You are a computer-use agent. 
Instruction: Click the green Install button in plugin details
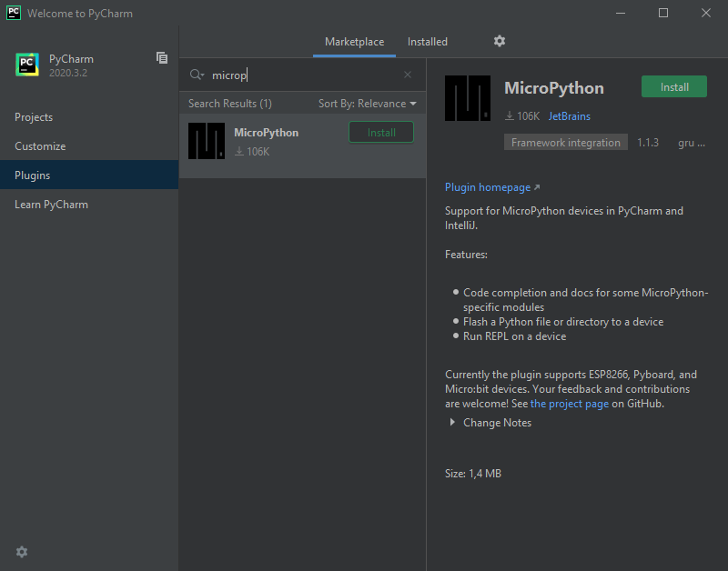[674, 86]
